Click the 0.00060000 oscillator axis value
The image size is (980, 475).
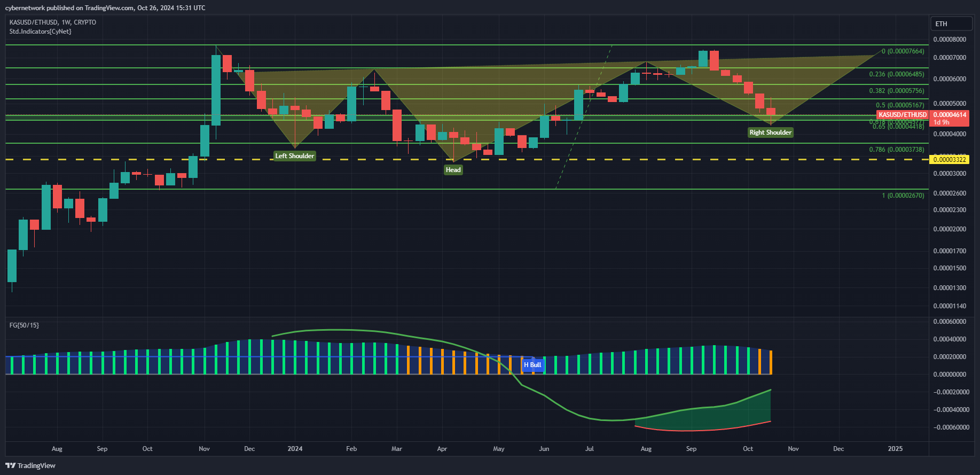click(949, 322)
